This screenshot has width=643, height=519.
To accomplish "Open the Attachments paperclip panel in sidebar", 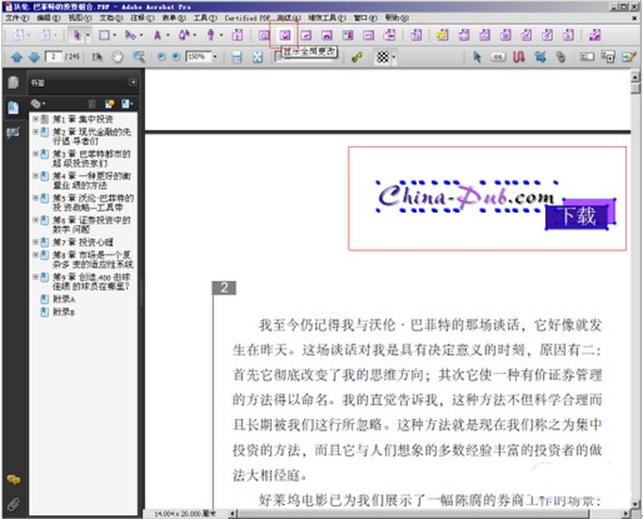I will tap(13, 503).
